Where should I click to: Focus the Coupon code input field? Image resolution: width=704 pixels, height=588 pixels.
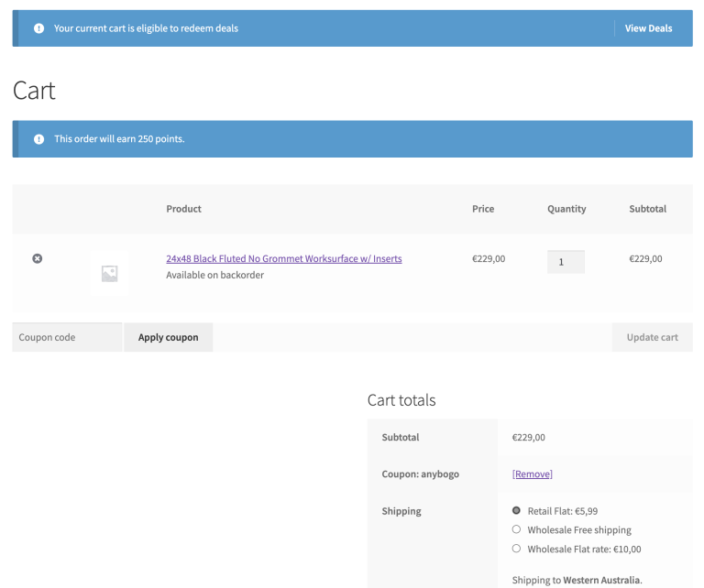pyautogui.click(x=67, y=337)
